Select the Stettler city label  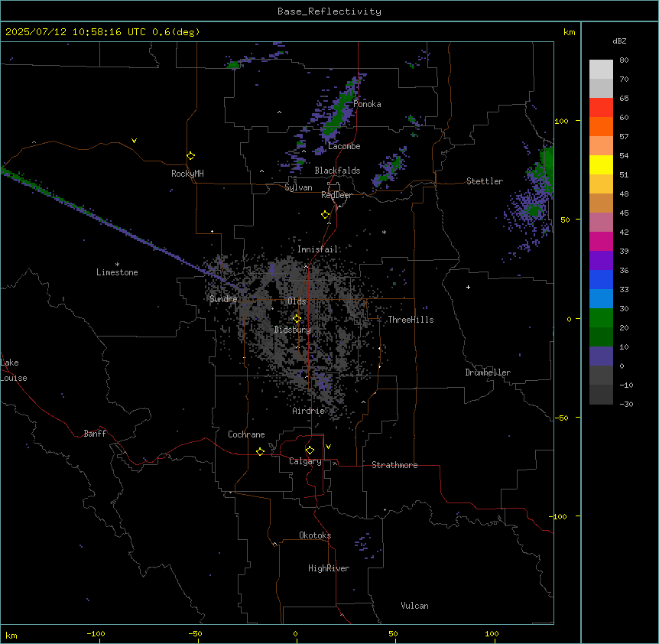pos(485,181)
